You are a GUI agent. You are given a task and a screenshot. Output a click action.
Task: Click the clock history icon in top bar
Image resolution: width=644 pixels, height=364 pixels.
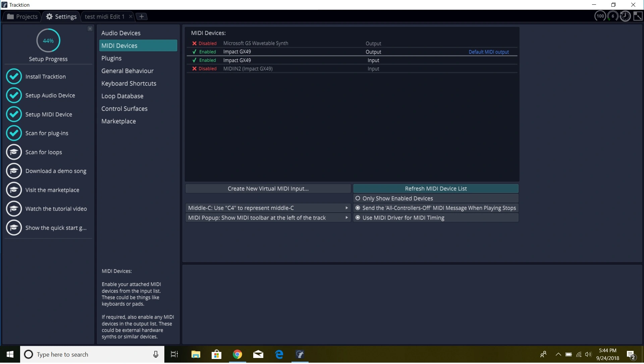pyautogui.click(x=625, y=16)
